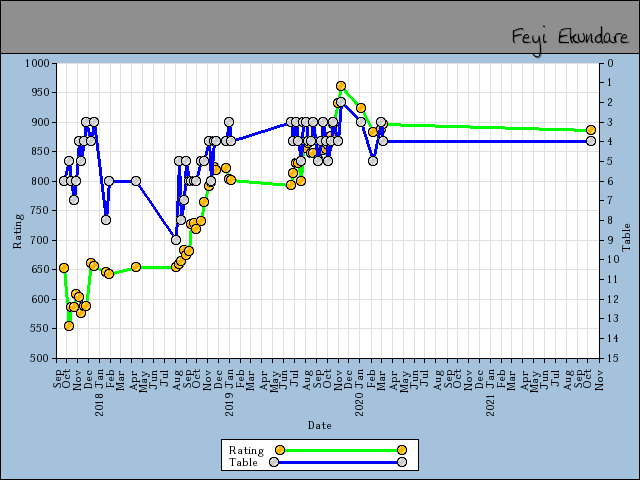Click the right orange marker in Rating legend
The width and height of the screenshot is (640, 480).
pos(402,450)
